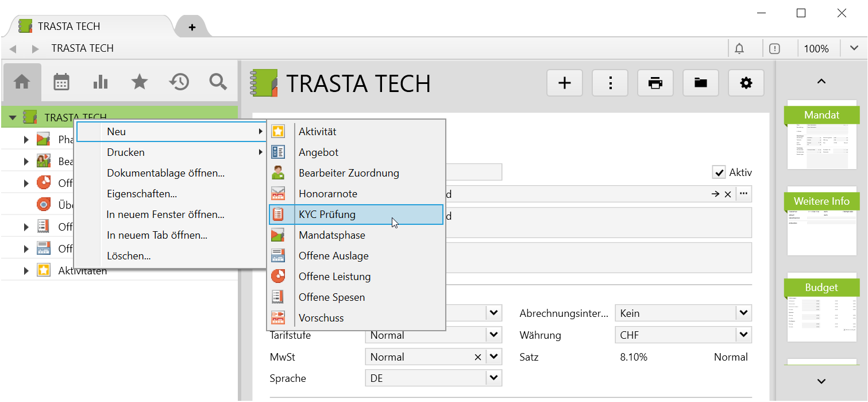Toggle the Aktiv checkbox

[x=719, y=173]
